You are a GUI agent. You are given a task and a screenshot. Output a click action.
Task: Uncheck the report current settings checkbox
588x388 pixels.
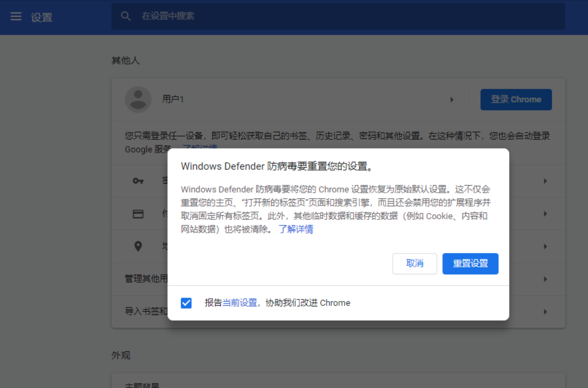186,303
